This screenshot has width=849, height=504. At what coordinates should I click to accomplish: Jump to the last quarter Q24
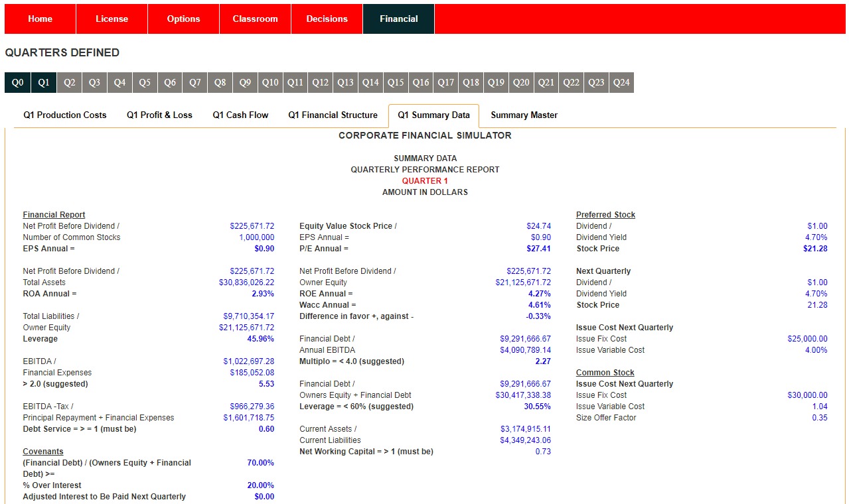coord(621,83)
